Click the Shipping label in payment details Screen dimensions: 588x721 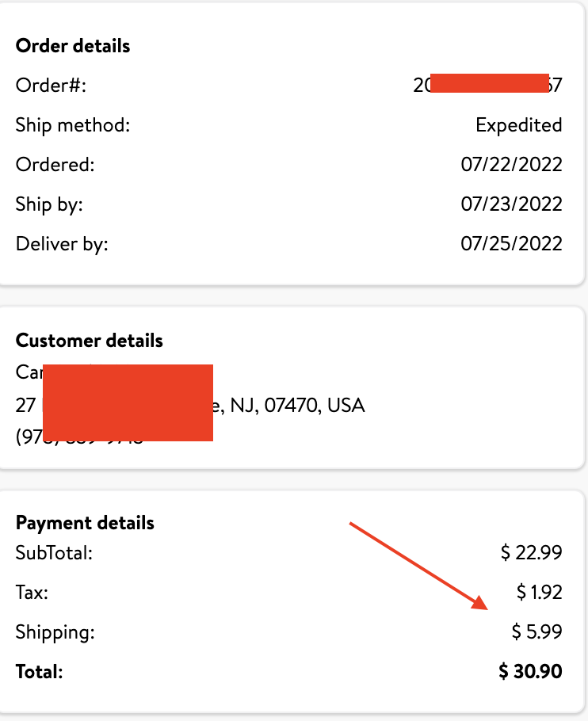coord(55,632)
